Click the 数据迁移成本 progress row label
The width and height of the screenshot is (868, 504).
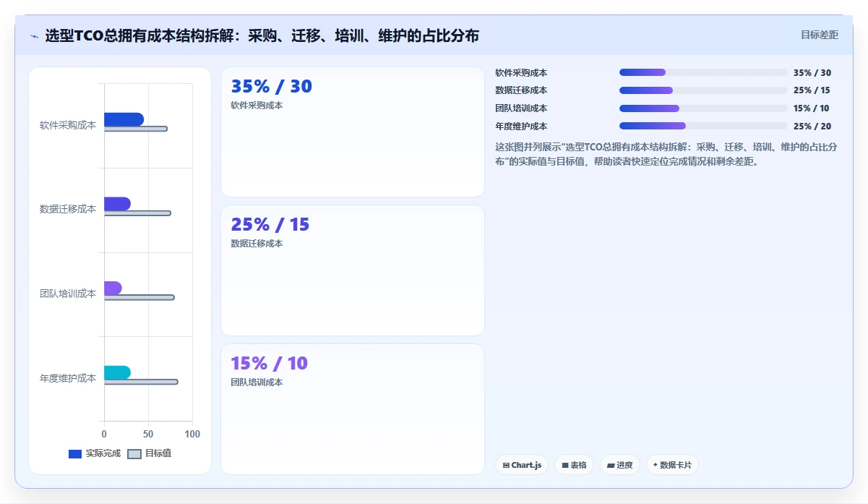pyautogui.click(x=521, y=90)
